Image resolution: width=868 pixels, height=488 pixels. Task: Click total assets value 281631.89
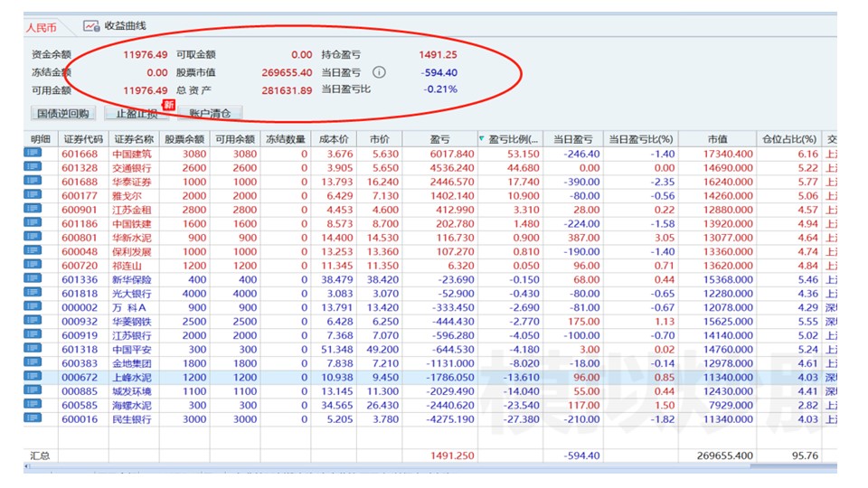(x=287, y=90)
